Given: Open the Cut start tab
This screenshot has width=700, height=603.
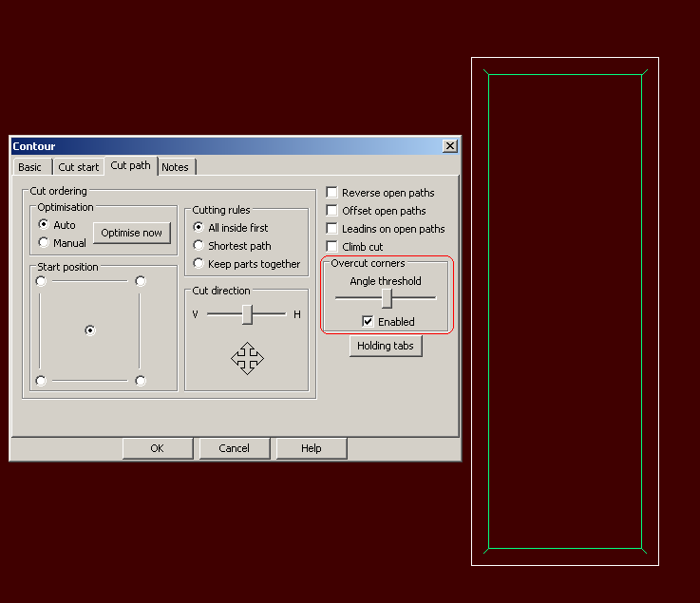Looking at the screenshot, I should click(x=79, y=167).
